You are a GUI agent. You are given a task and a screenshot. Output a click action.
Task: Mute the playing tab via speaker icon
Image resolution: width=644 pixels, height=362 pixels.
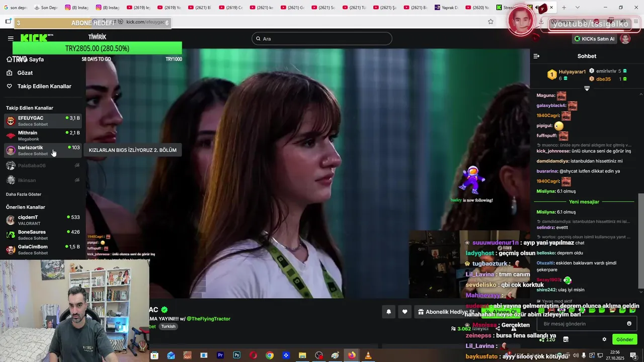(x=537, y=8)
